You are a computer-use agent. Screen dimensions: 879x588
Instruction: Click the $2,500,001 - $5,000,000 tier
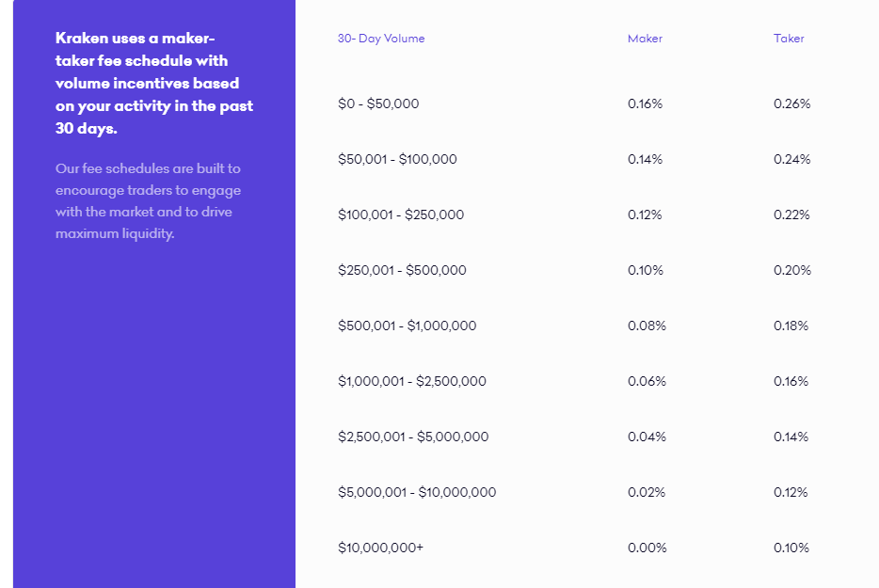click(x=413, y=437)
